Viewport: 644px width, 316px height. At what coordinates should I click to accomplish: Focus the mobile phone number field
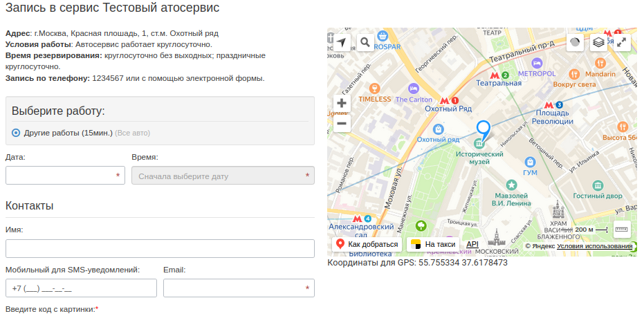pyautogui.click(x=82, y=288)
